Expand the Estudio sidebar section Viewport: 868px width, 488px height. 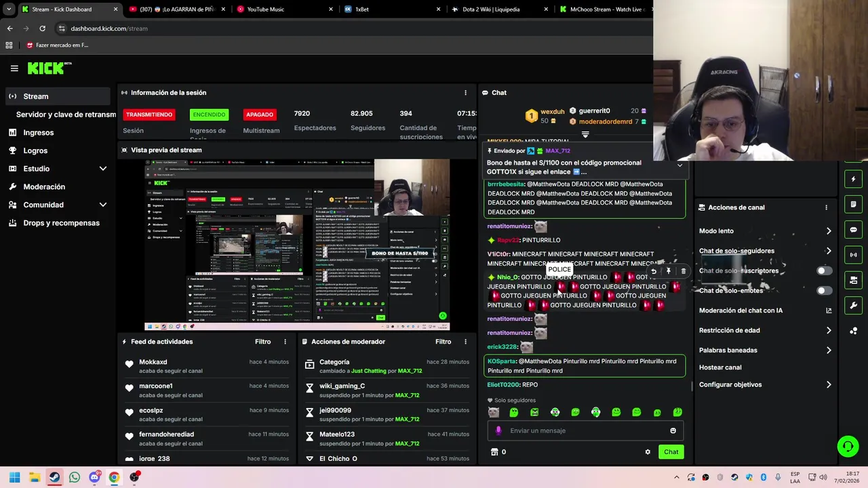(58, 169)
